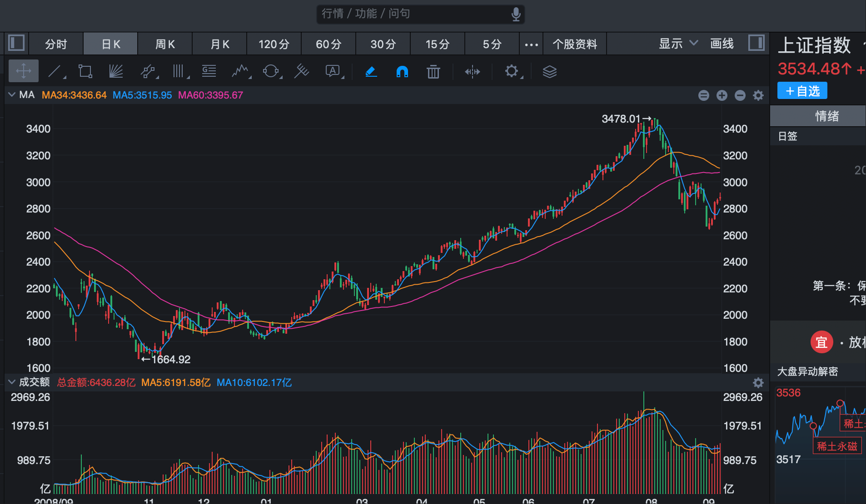
Task: Select the straight line drawing tool
Action: click(x=55, y=71)
